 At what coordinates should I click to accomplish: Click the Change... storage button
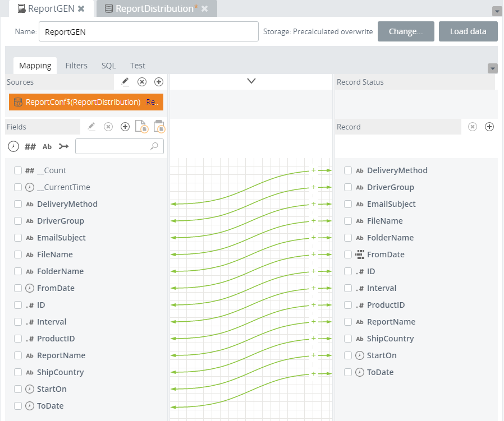coord(405,31)
